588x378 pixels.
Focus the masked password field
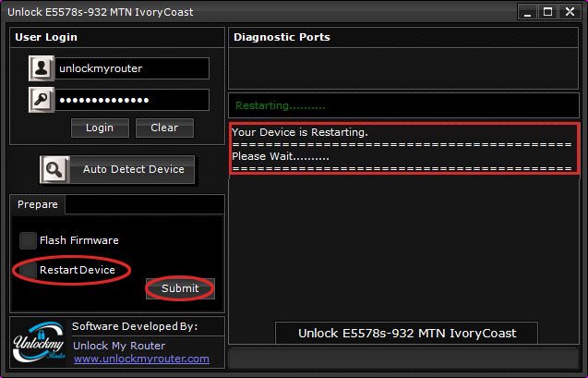click(132, 100)
